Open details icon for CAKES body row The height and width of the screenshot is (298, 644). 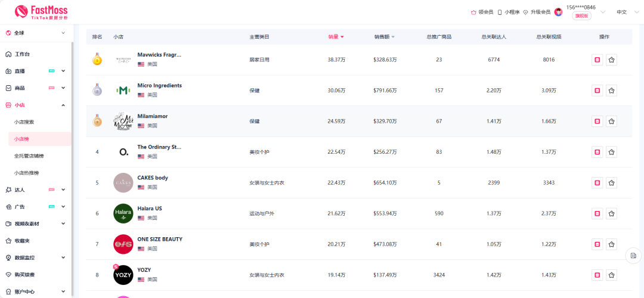(597, 183)
